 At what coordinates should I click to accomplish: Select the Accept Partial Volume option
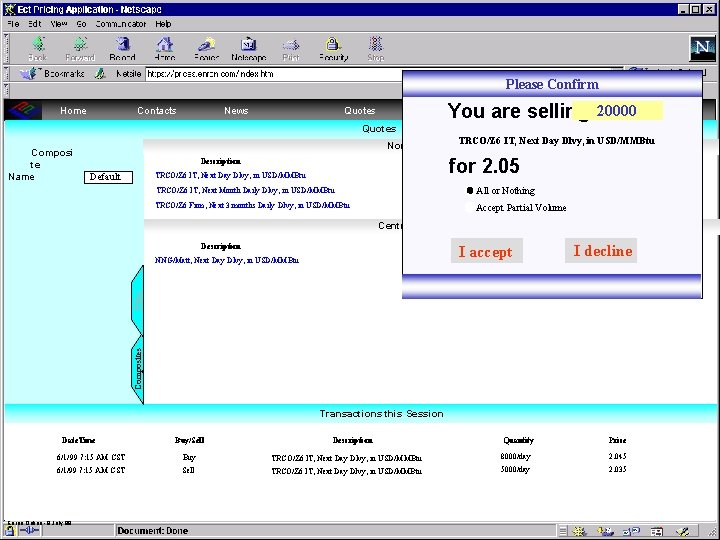click(469, 208)
